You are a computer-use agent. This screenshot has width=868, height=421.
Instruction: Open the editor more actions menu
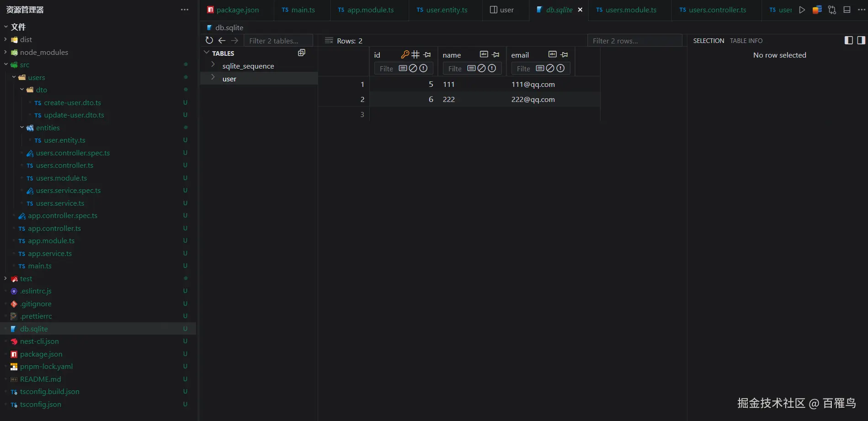click(862, 10)
